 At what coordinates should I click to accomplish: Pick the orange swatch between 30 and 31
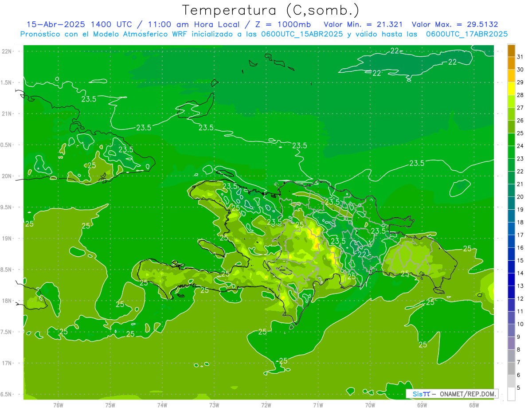(x=511, y=63)
